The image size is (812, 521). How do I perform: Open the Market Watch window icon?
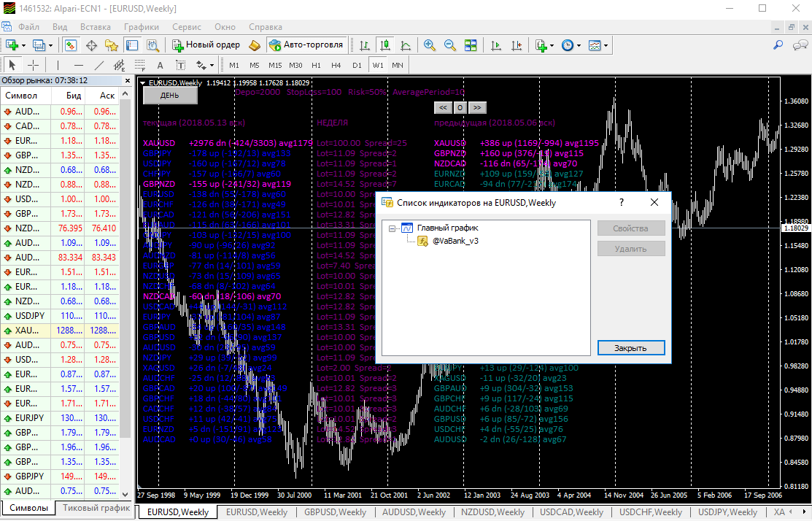[x=71, y=45]
